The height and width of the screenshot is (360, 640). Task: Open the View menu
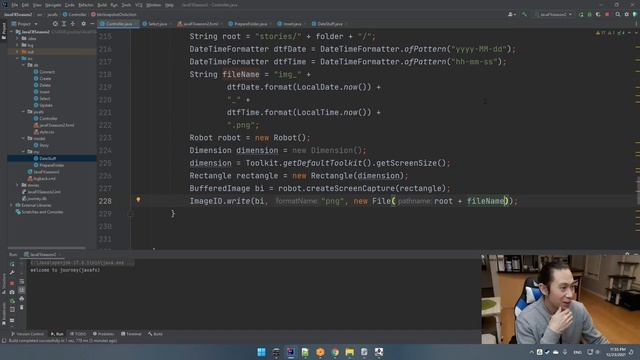point(37,5)
